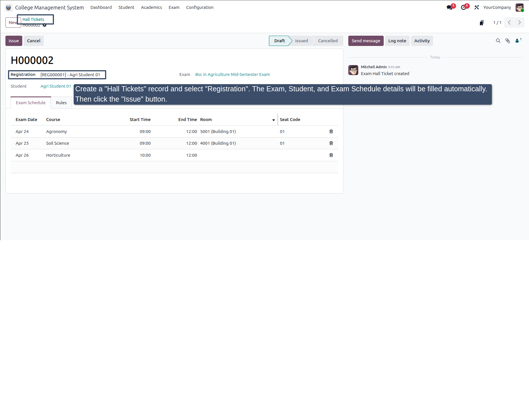Click the Send message button
529x420 pixels.
point(366,41)
